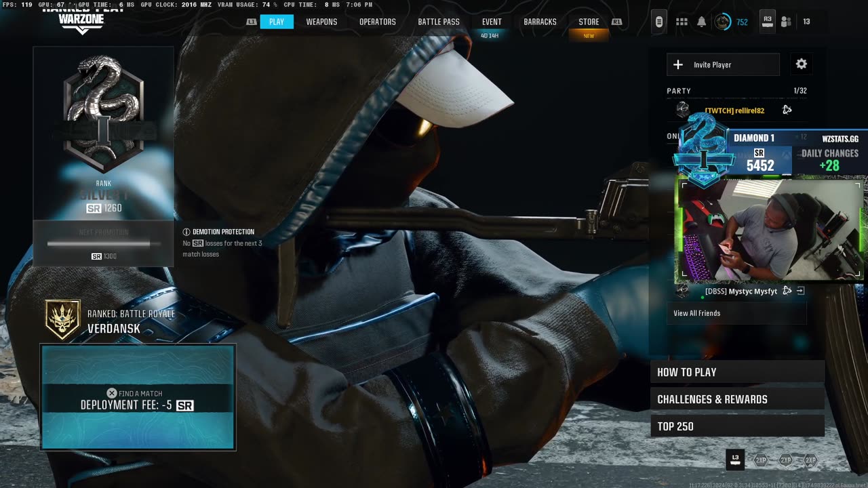Viewport: 868px width, 488px height.
Task: Open the player level emblem icon
Action: [723, 22]
